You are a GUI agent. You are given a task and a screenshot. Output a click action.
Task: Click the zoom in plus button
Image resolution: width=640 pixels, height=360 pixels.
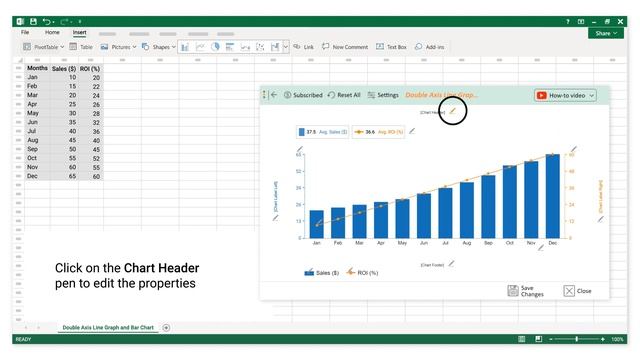pyautogui.click(x=602, y=339)
